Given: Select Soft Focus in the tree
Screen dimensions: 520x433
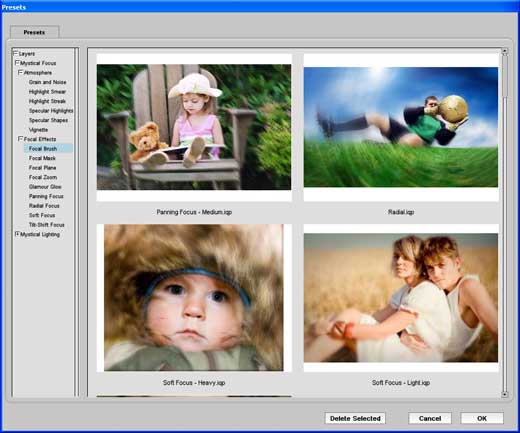Looking at the screenshot, I should [x=42, y=215].
